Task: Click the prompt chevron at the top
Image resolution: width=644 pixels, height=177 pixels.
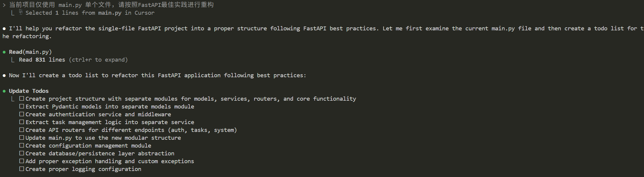Action: [x=4, y=5]
